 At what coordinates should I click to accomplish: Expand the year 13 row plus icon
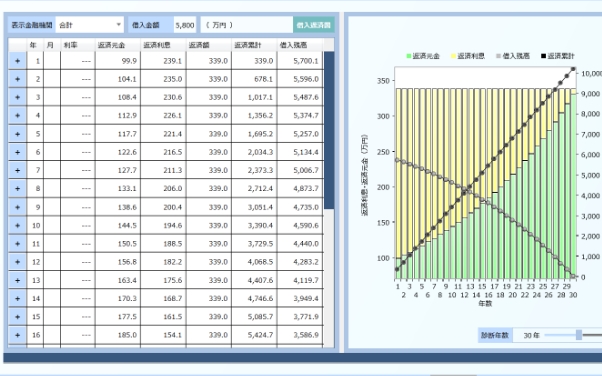pyautogui.click(x=17, y=280)
